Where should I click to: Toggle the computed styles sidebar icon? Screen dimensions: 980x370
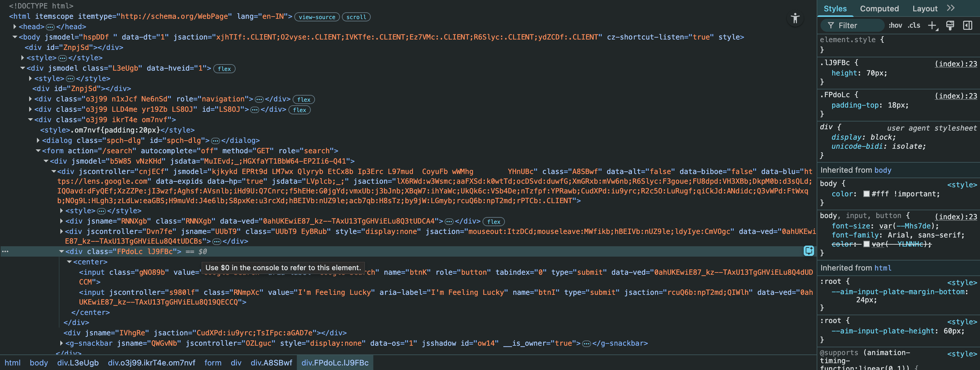point(967,26)
